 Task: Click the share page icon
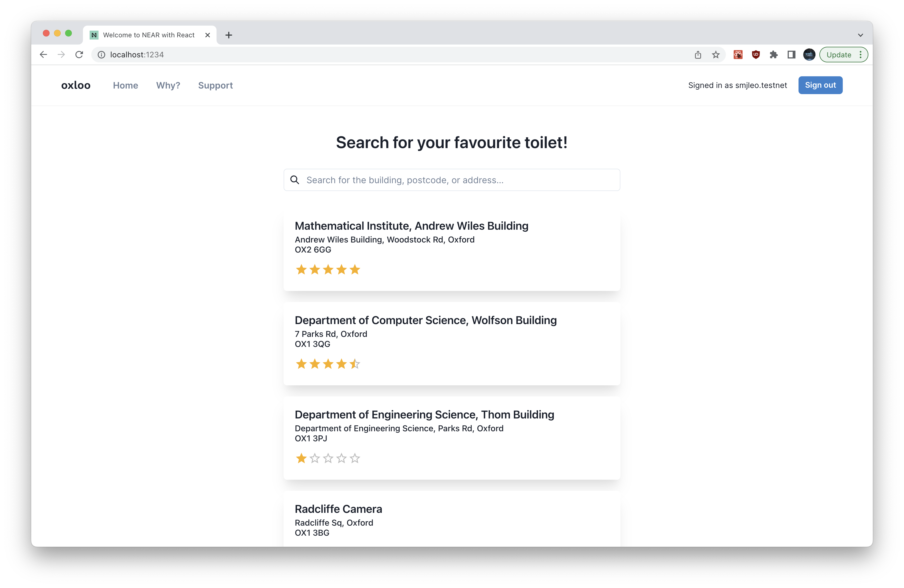[x=698, y=55]
